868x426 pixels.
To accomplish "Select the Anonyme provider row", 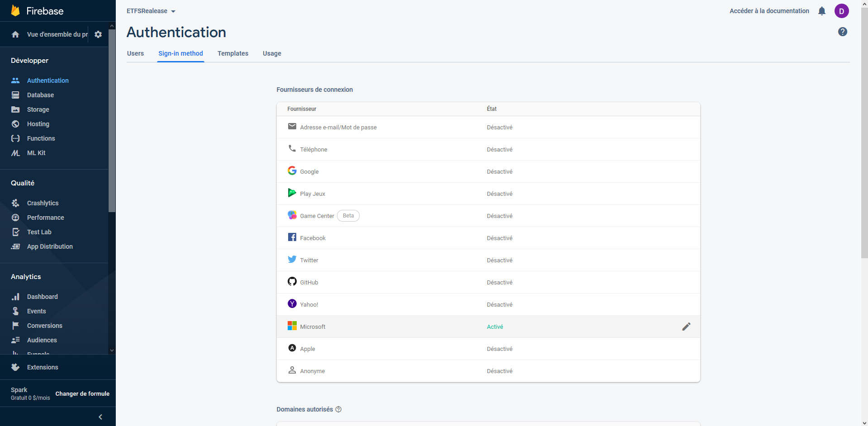I will click(x=488, y=371).
